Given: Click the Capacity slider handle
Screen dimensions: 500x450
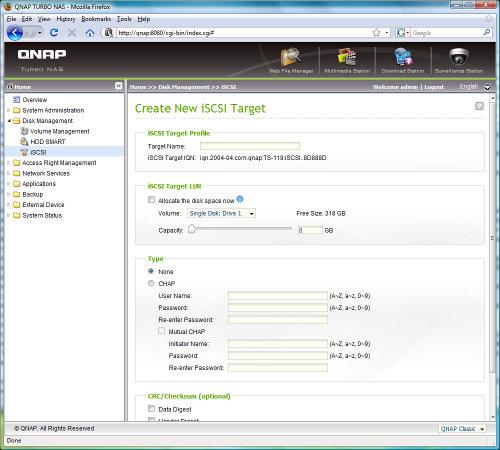Looking at the screenshot, I should pos(192,229).
